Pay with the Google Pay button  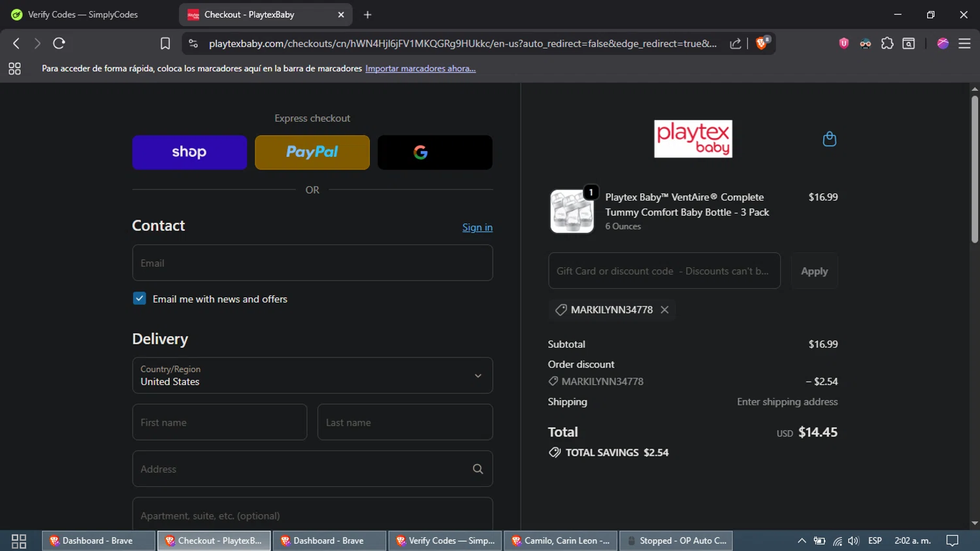[x=435, y=152]
